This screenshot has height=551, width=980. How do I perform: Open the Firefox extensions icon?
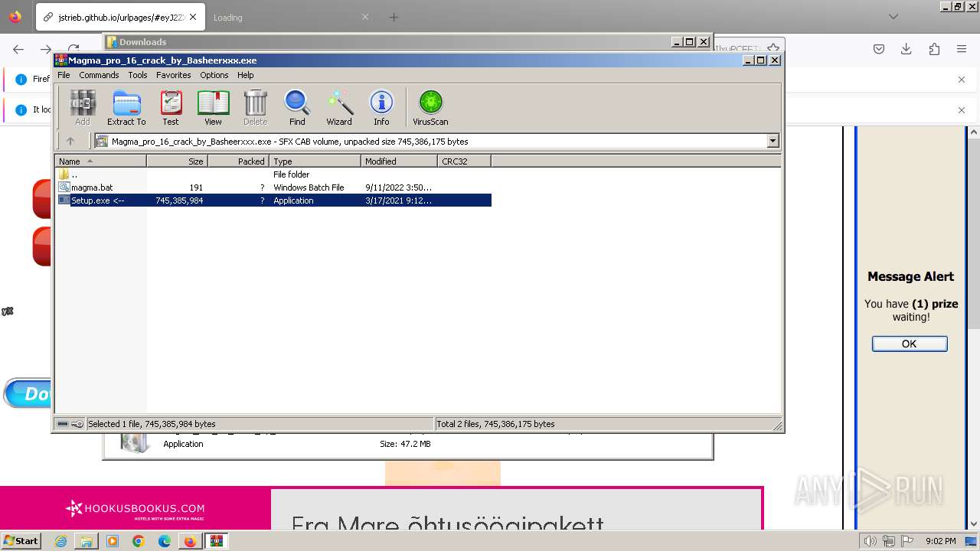click(x=934, y=49)
